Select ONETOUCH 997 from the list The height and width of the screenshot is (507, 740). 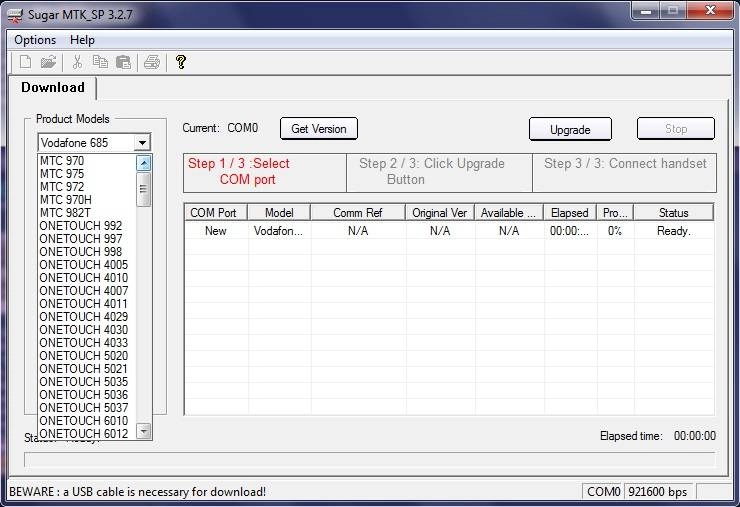pos(87,238)
